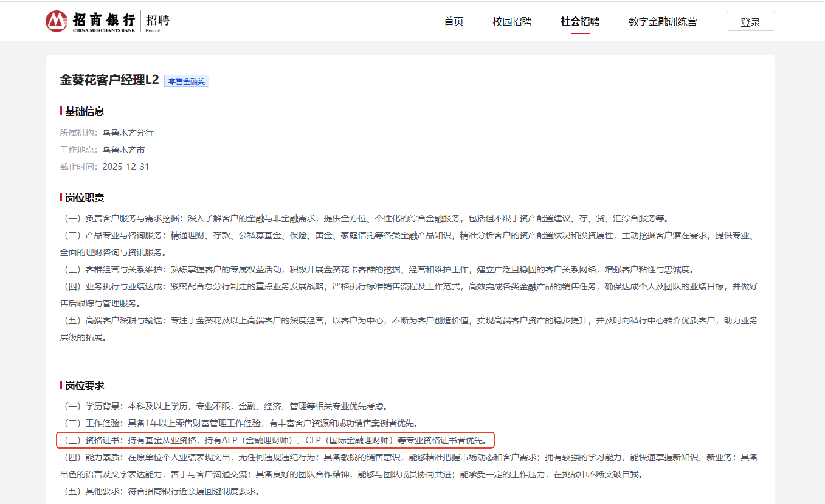
Task: Click the 基础信息 section heading
Action: coord(85,111)
